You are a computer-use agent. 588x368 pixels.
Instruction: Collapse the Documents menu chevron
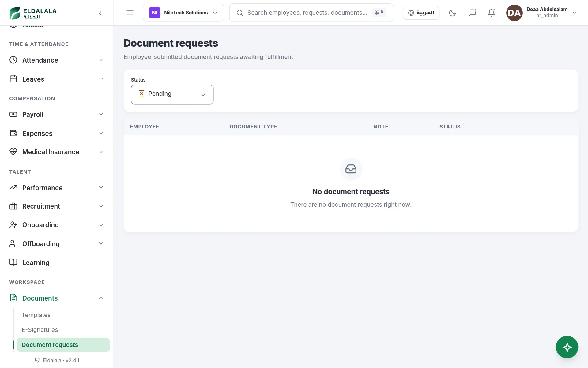click(x=101, y=298)
